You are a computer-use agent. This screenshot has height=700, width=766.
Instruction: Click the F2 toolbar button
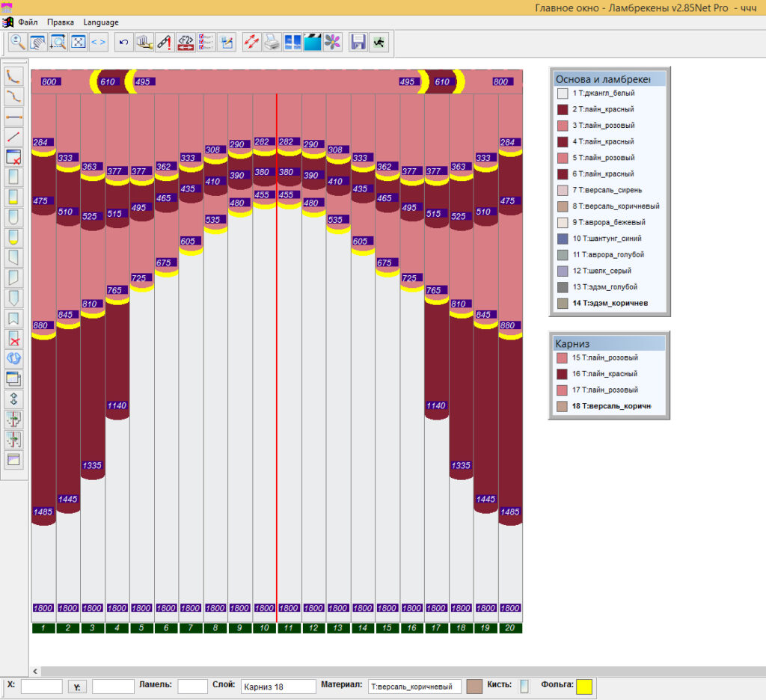tap(186, 43)
